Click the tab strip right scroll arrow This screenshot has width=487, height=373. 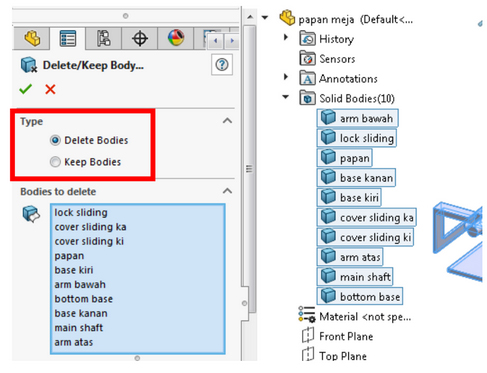pyautogui.click(x=232, y=41)
